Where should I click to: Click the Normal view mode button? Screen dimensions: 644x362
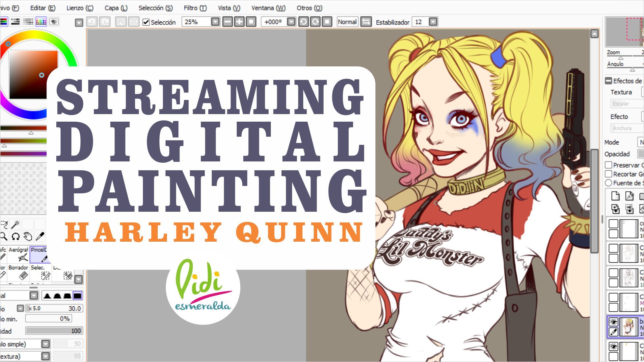(347, 22)
